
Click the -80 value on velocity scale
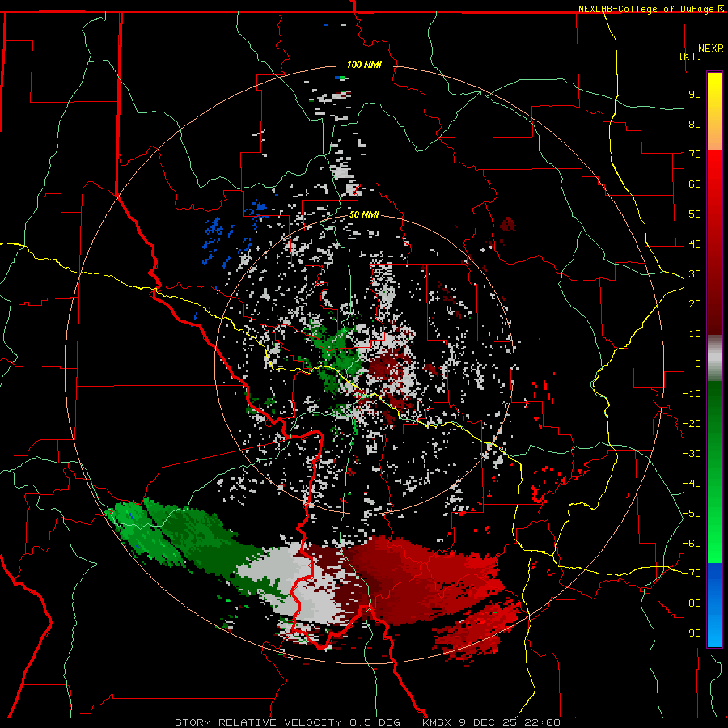(x=692, y=603)
